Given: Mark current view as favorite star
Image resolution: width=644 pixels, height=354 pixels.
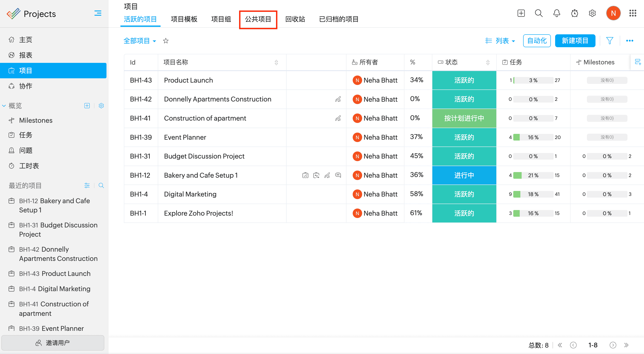Looking at the screenshot, I should [x=166, y=41].
